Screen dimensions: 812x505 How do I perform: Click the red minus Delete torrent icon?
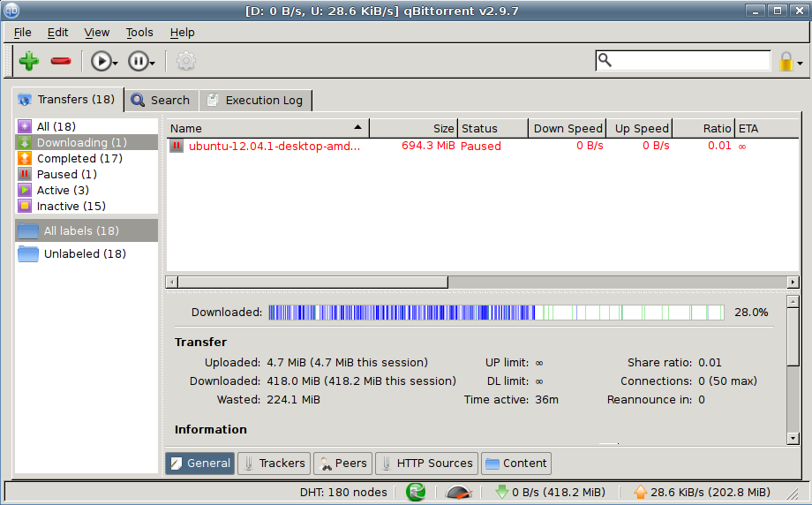tap(61, 61)
